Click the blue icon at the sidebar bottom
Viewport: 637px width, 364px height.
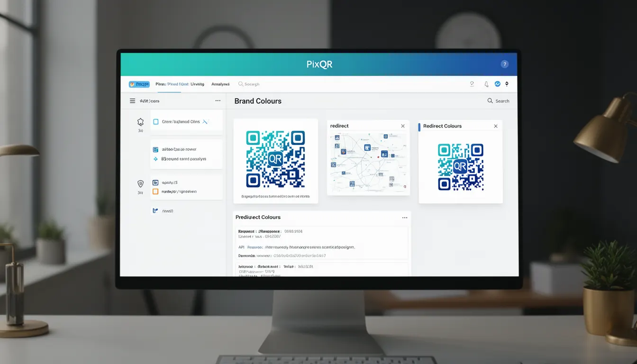click(x=155, y=210)
